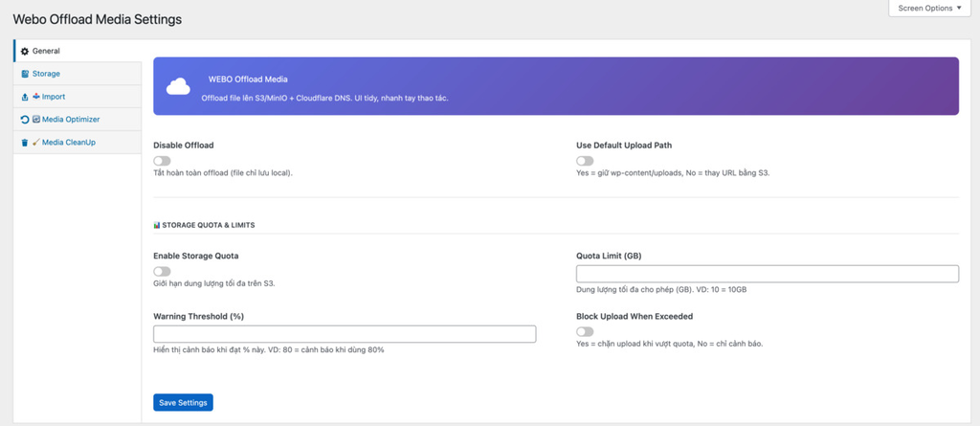The image size is (980, 426).
Task: Expand the Screen Options dropdown
Action: pyautogui.click(x=930, y=9)
